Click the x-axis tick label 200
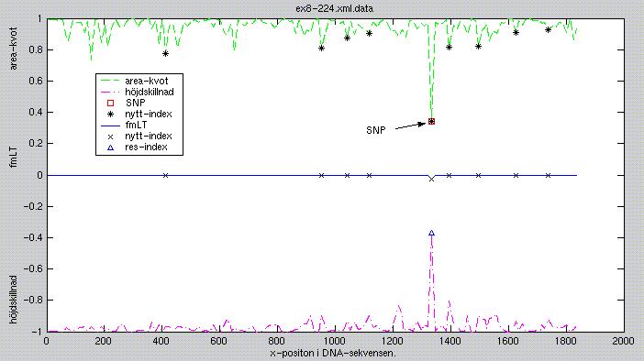644x361 pixels. [x=104, y=341]
